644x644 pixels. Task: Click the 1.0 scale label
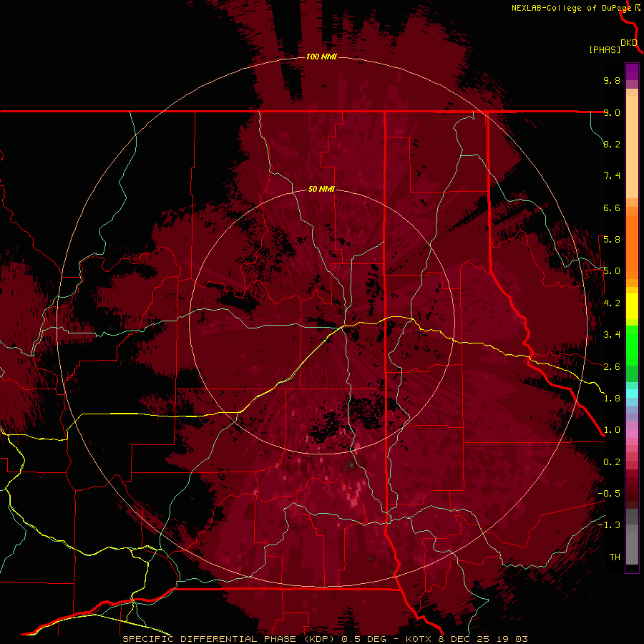pos(612,430)
